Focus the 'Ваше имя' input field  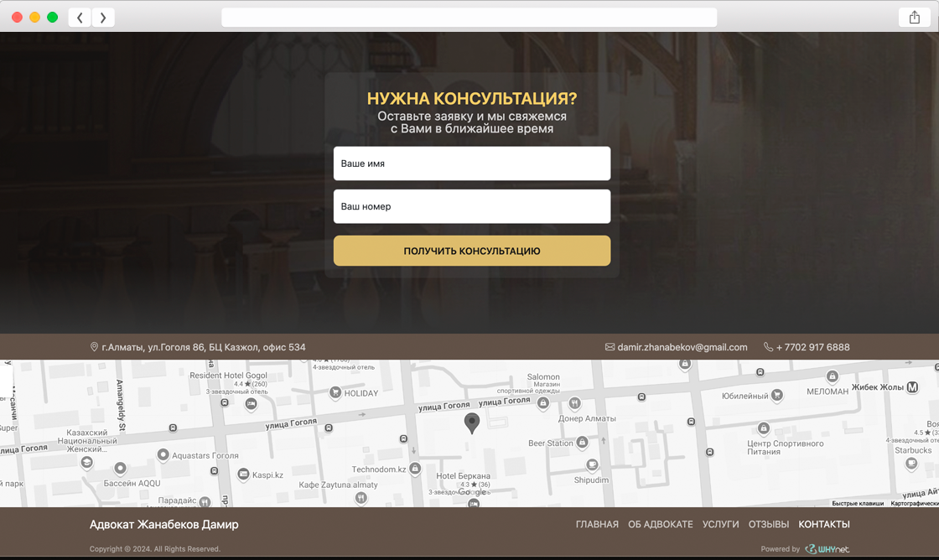pos(472,163)
